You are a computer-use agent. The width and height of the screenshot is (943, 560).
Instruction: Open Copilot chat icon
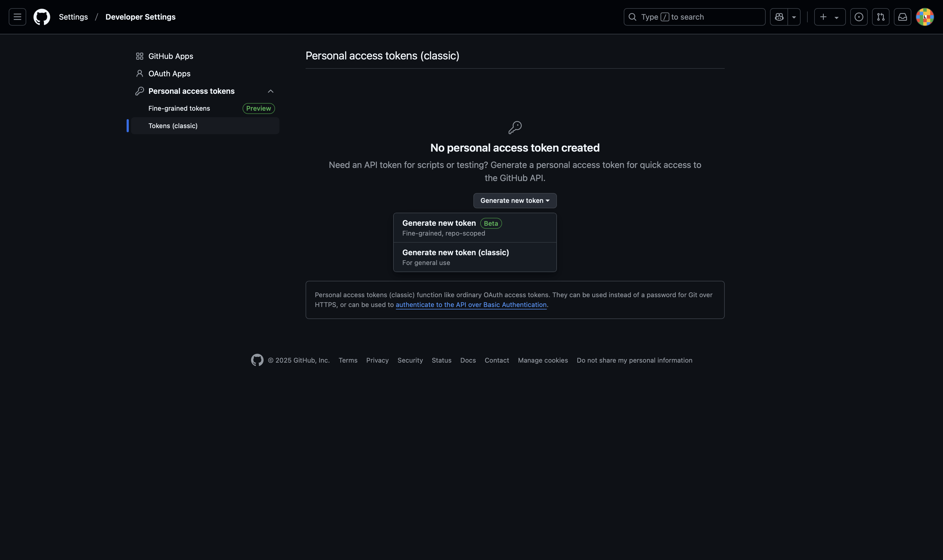[779, 17]
